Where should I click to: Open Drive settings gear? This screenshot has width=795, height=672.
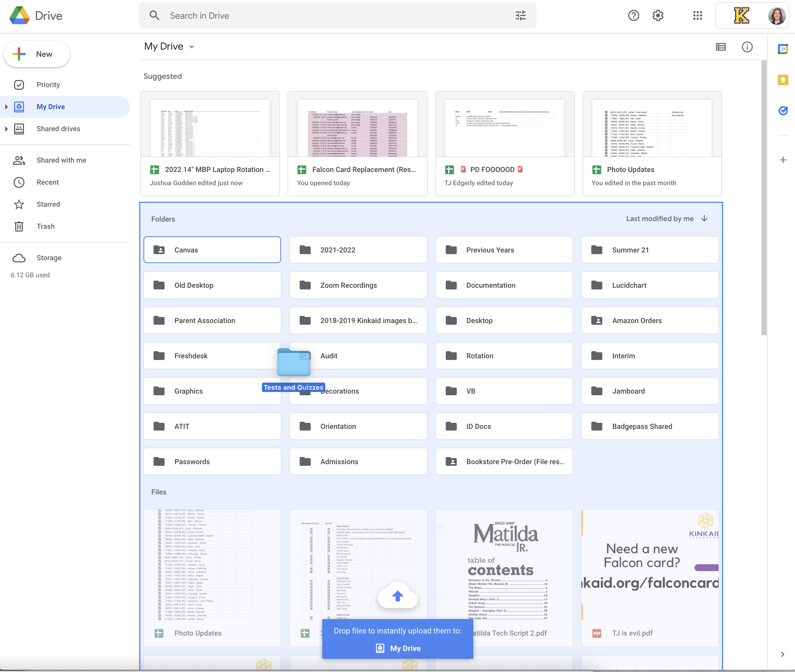658,16
